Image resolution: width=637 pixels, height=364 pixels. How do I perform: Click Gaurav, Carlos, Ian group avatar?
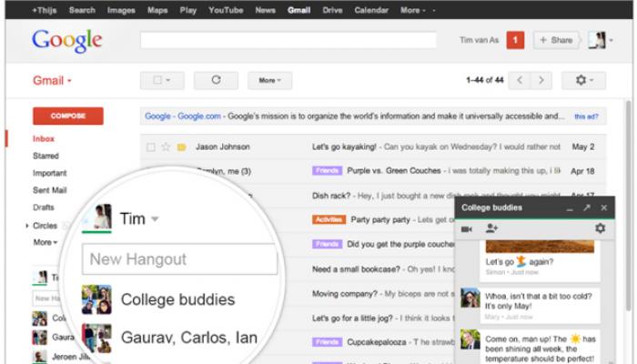(x=96, y=338)
